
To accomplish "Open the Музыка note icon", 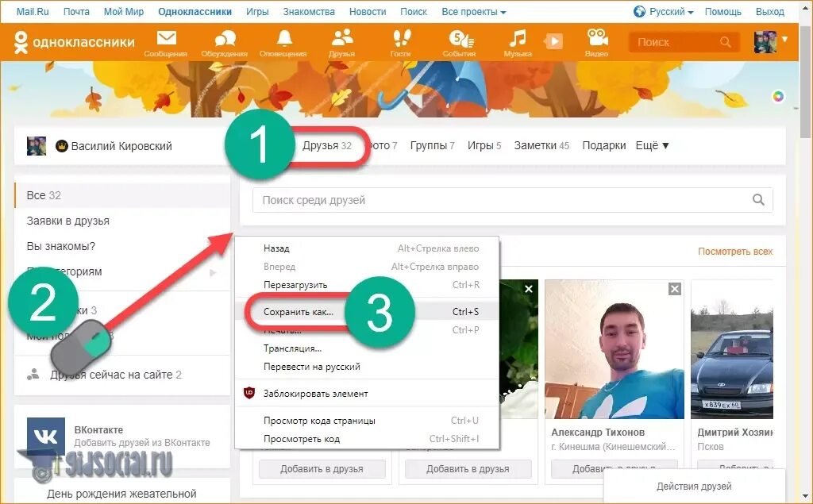I will (x=518, y=44).
